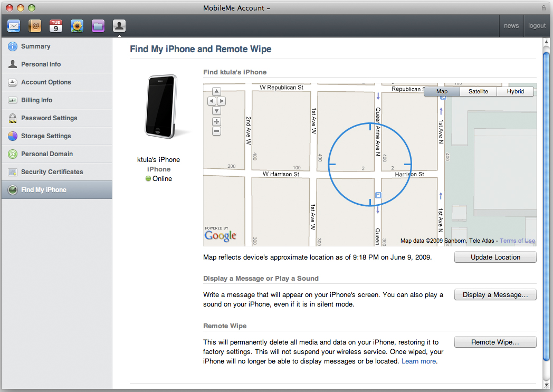The width and height of the screenshot is (553, 392).
Task: Click the Account Options sidebar icon
Action: (12, 82)
